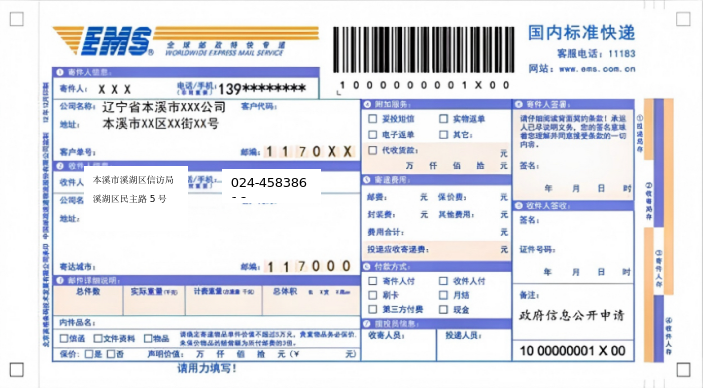
Task: Click the 客户单号 field label
Action: coord(78,152)
